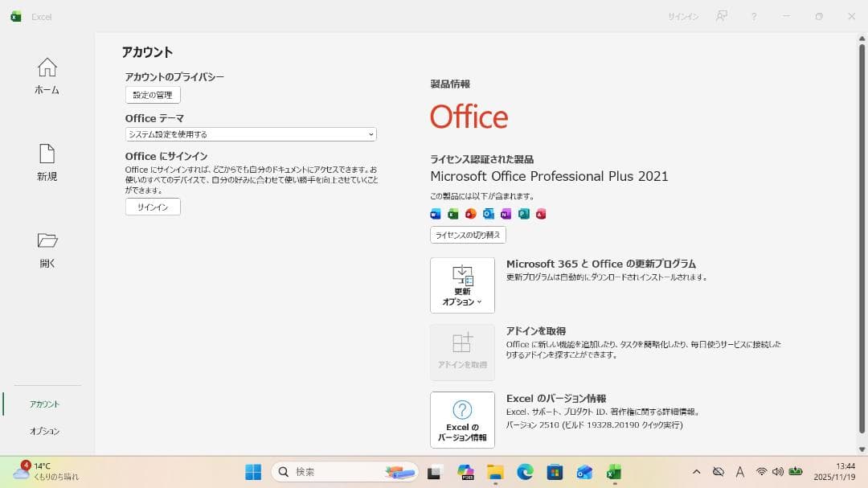This screenshot has height=488, width=868.
Task: Open the Excel のバージョン情報 panel icon
Action: tap(462, 419)
